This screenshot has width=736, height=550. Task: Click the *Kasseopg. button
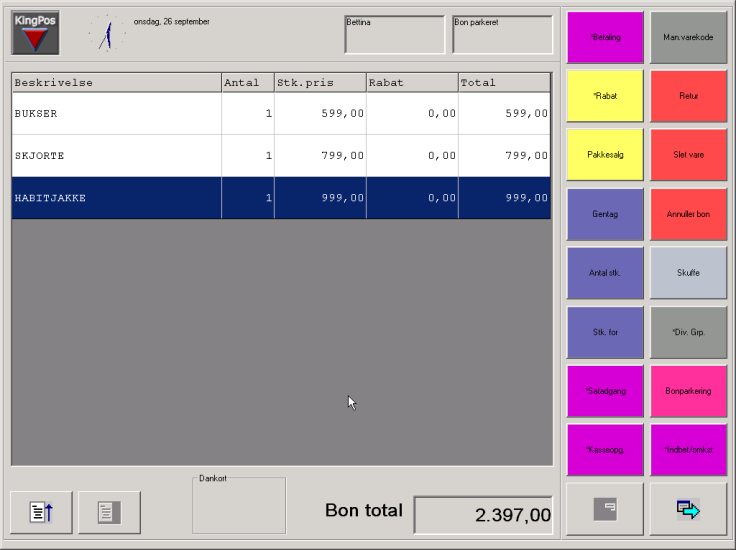click(x=605, y=450)
